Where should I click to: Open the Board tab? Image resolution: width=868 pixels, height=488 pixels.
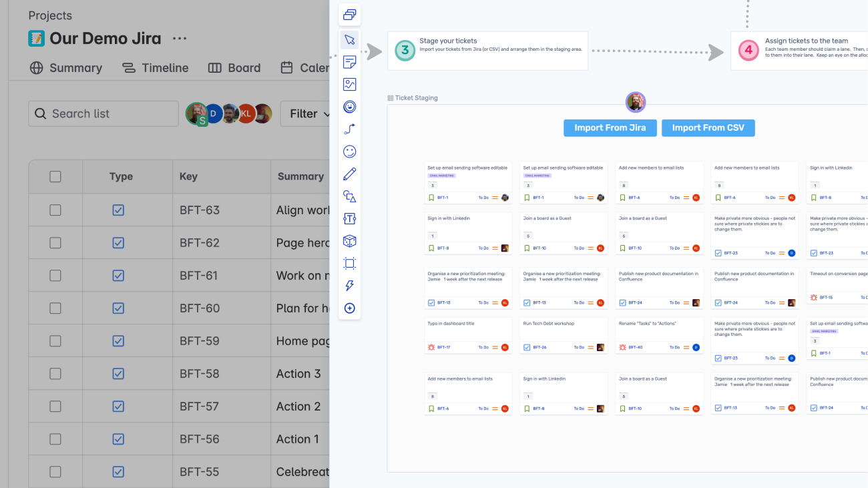tap(234, 68)
